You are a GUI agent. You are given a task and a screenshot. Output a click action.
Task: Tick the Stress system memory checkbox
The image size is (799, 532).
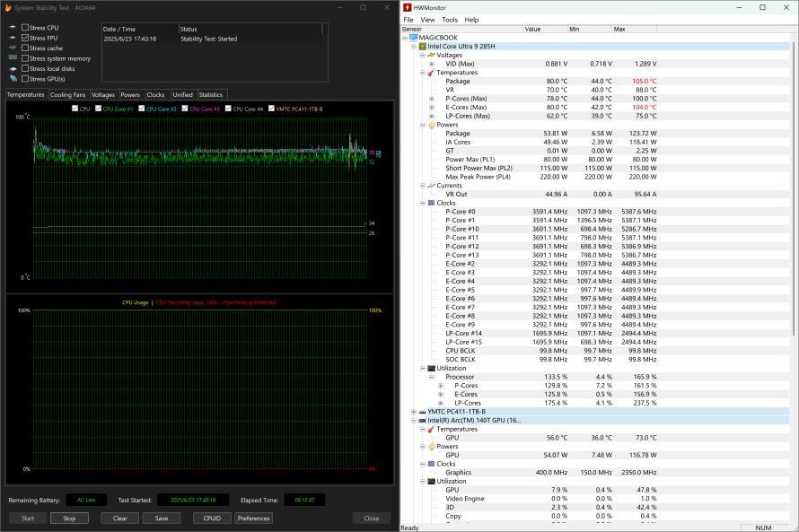coord(25,58)
